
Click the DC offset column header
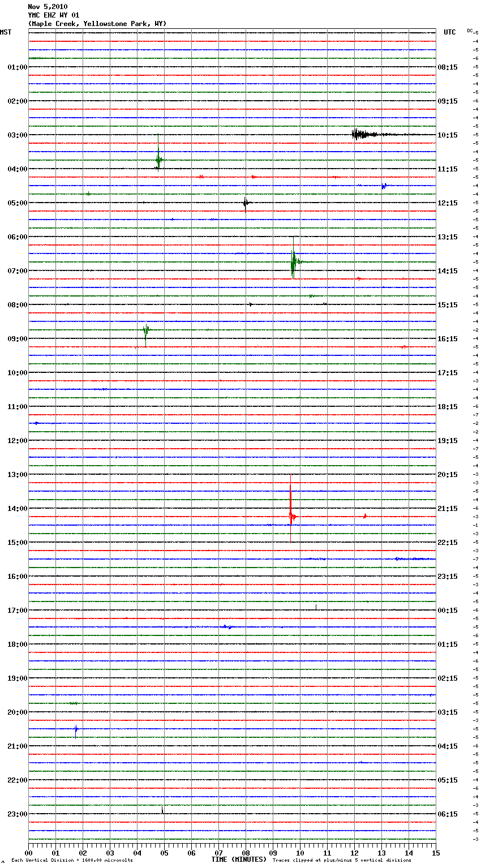point(470,31)
